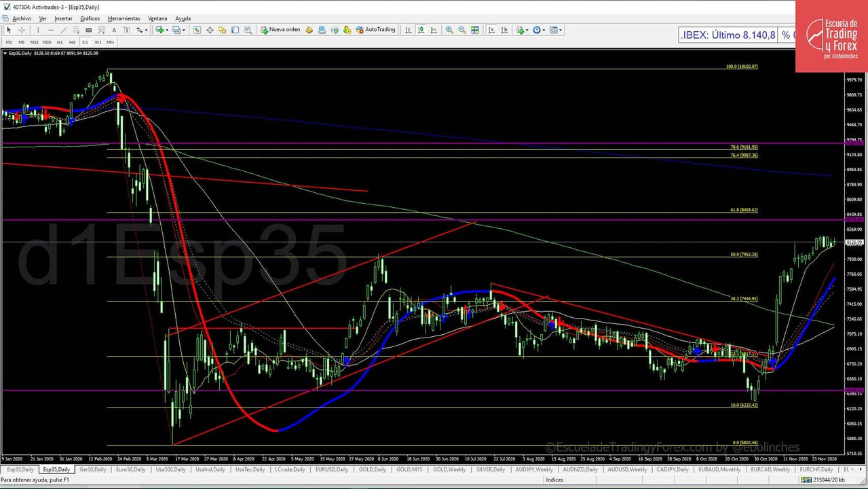868x489 pixels.
Task: Tile chart windows icon
Action: tap(475, 30)
